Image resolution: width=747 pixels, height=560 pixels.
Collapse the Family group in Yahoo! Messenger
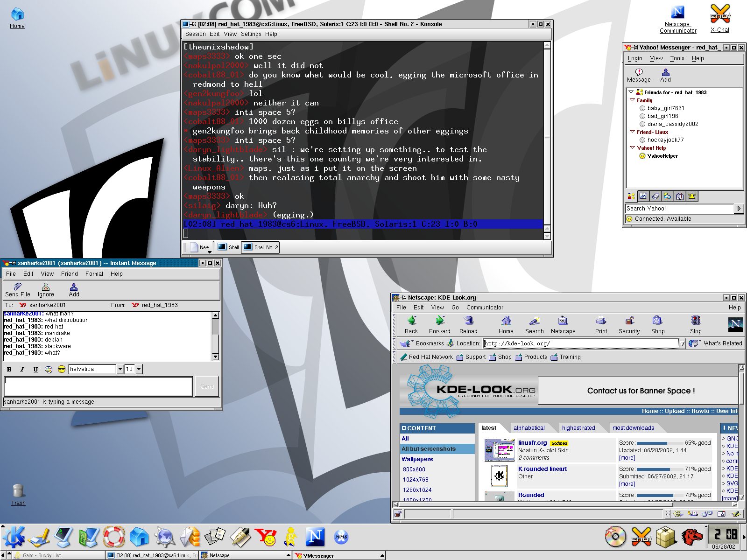[x=633, y=100]
